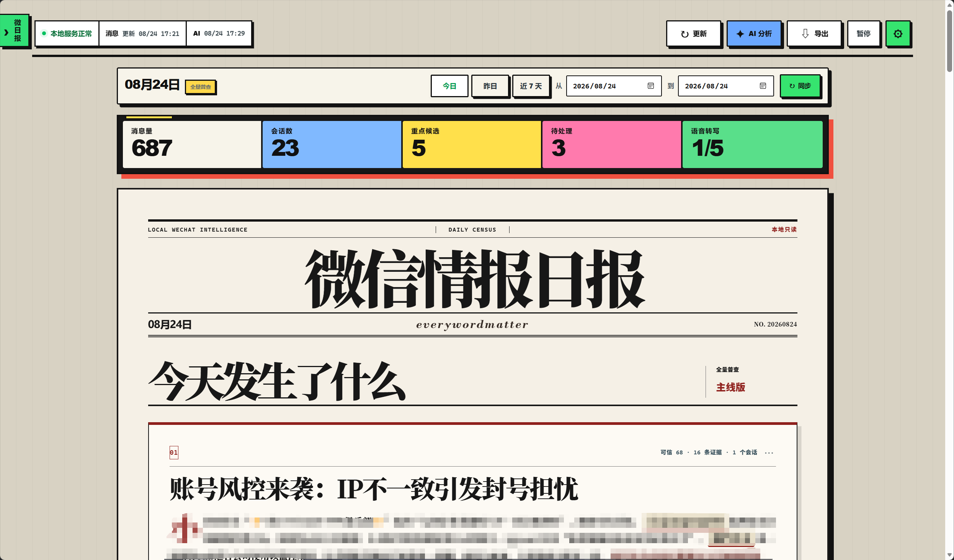Click the 本地只读 label
Screen dimensions: 954x560
pos(784,230)
